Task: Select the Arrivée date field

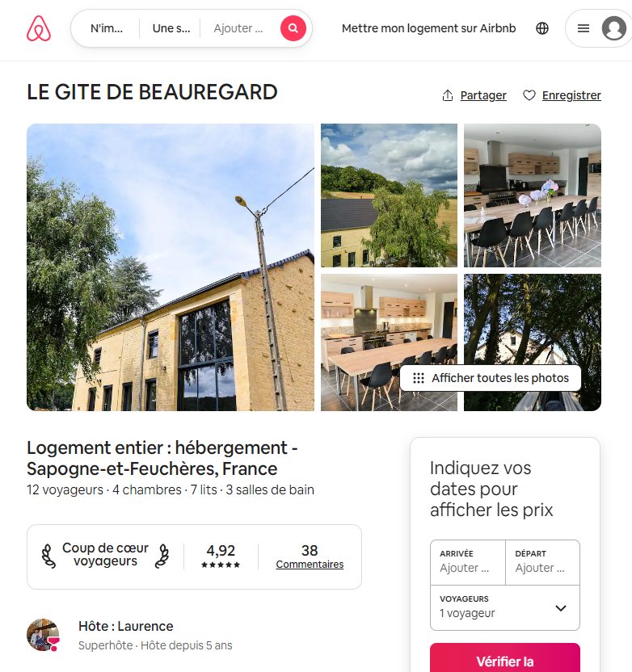Action: pyautogui.click(x=468, y=562)
